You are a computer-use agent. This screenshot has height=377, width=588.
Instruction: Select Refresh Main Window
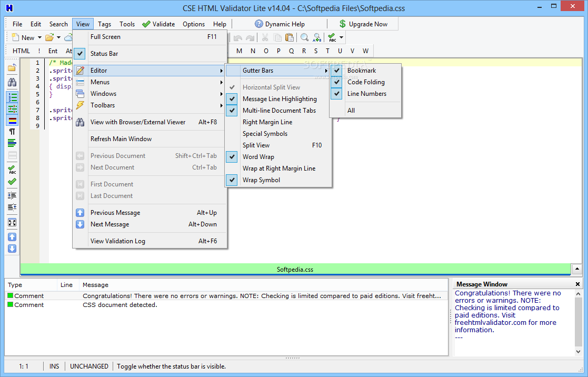click(x=150, y=139)
